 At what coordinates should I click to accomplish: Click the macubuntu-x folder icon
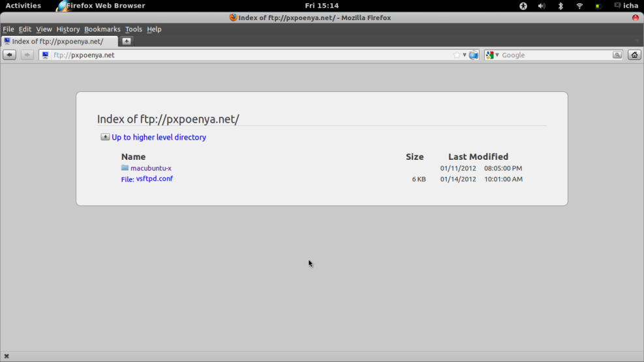tap(125, 168)
